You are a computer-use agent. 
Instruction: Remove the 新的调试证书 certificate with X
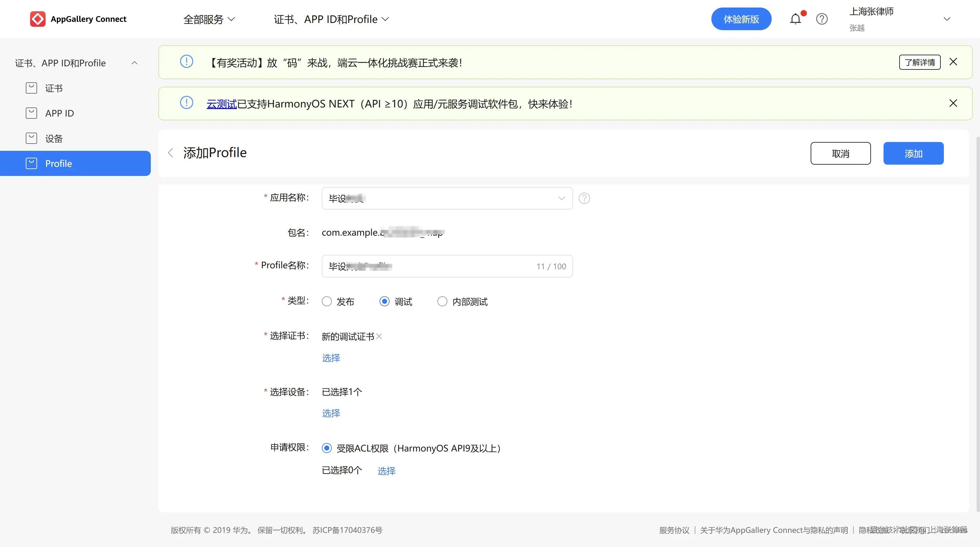(x=379, y=336)
